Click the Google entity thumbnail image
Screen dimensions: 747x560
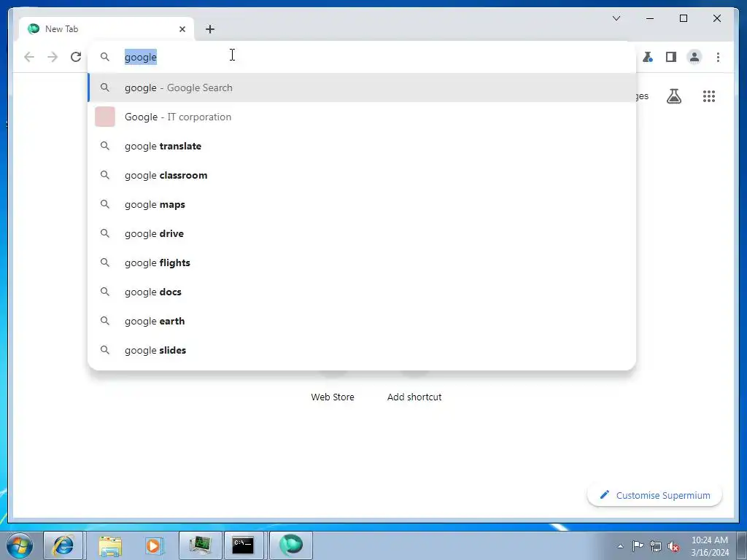105,117
